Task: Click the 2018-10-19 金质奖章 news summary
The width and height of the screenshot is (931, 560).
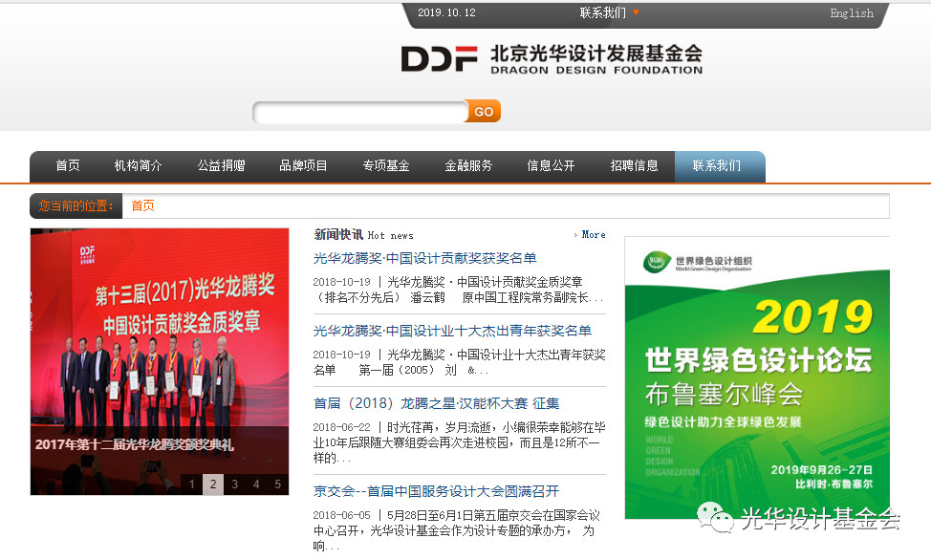Action: tap(459, 290)
